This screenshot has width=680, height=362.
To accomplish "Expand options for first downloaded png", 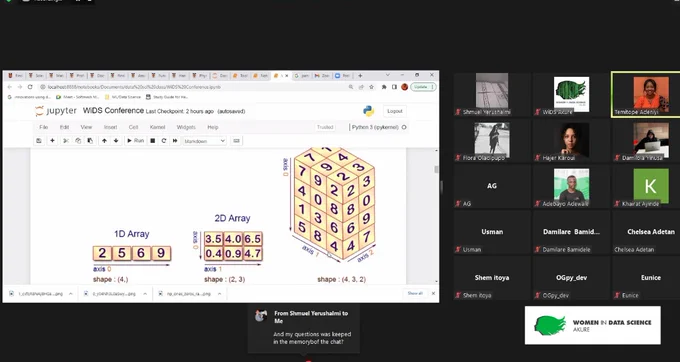I will [71, 294].
